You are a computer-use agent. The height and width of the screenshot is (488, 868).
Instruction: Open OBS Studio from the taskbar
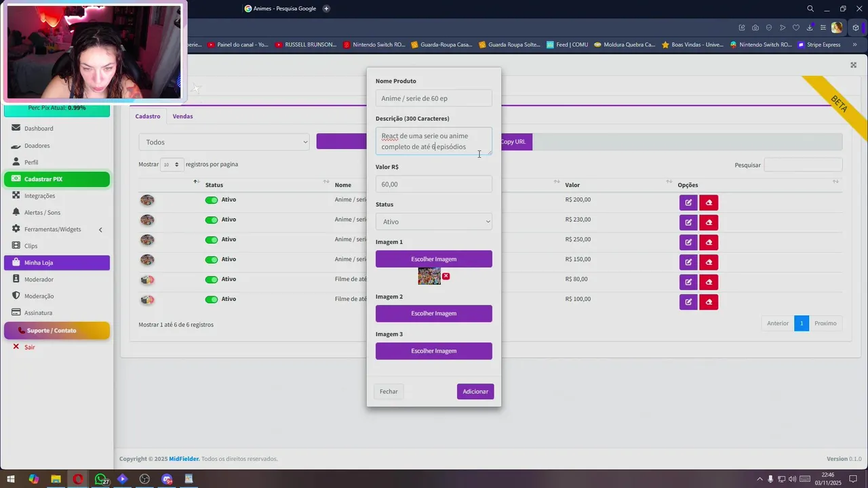click(144, 479)
